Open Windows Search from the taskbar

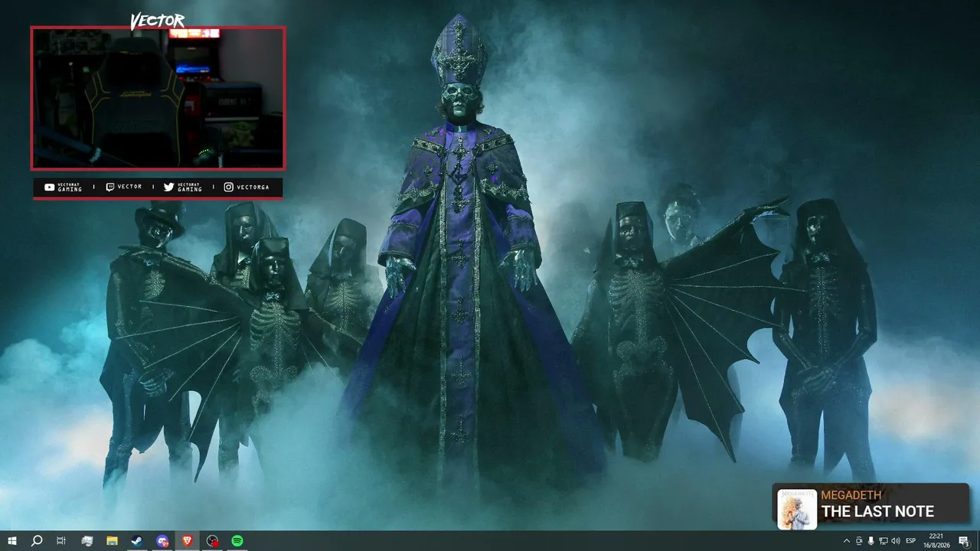point(37,541)
